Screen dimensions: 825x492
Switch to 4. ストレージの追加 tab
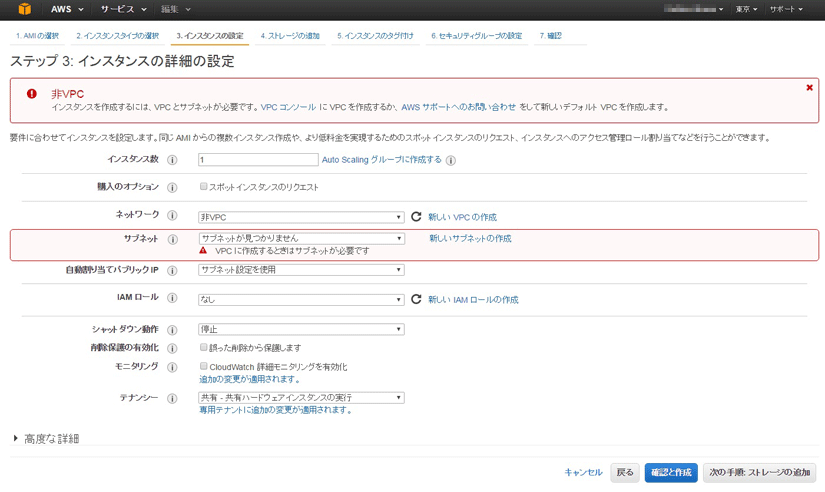coord(290,36)
